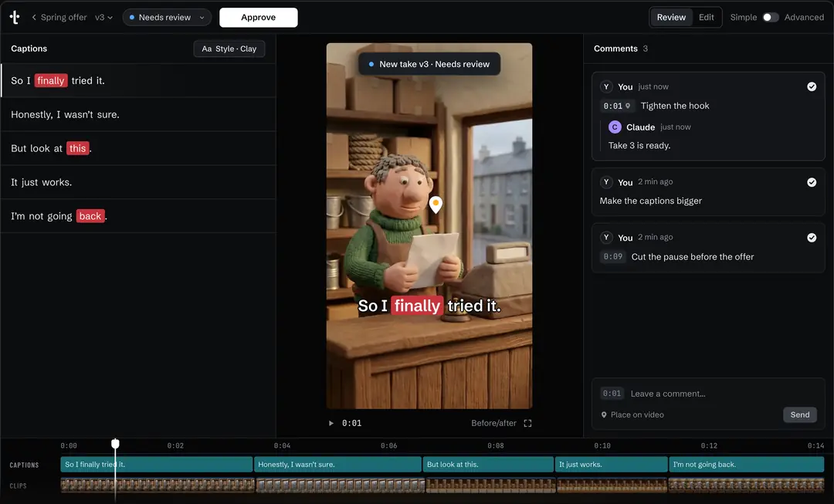
Task: Select the 'Honestly, I wasn't sure.' caption row
Action: point(138,114)
